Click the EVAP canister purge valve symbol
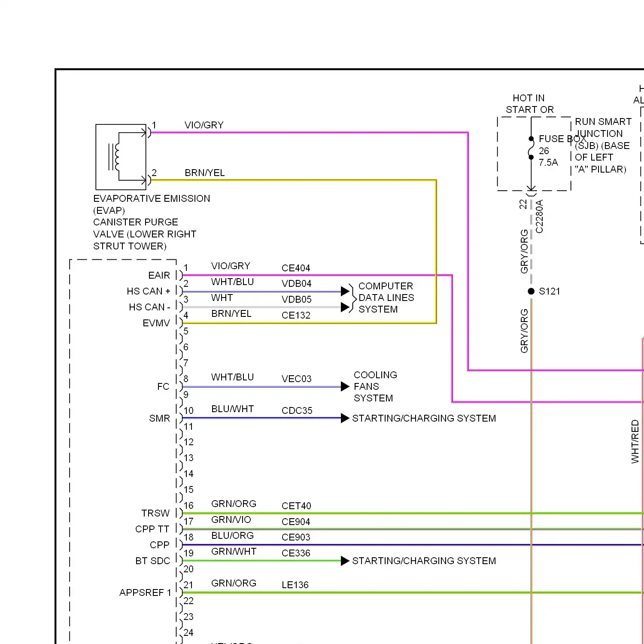The height and width of the screenshot is (644, 644). (121, 157)
